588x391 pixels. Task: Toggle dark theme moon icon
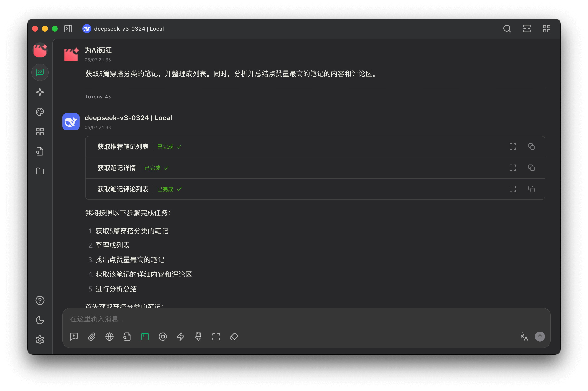click(x=40, y=320)
